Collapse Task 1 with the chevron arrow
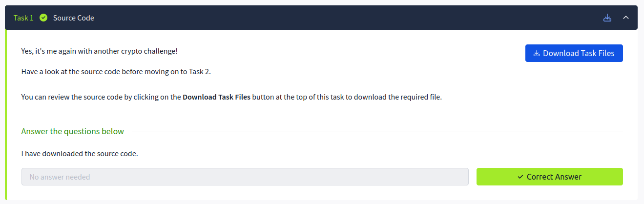Image resolution: width=644 pixels, height=204 pixels. pyautogui.click(x=626, y=18)
